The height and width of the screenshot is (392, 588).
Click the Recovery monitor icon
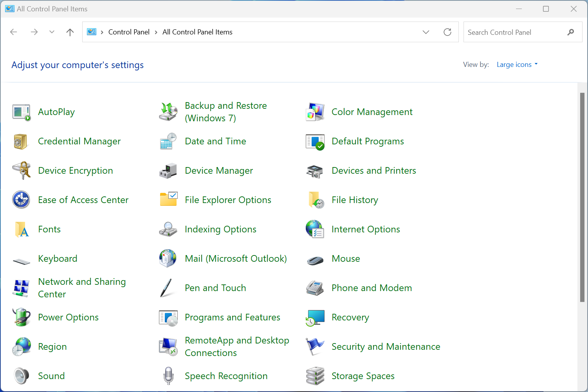coord(315,318)
